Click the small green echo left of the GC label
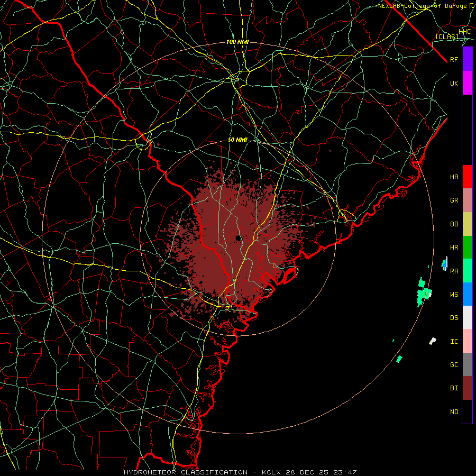Viewport: 476px width, 476px height. 399,359
